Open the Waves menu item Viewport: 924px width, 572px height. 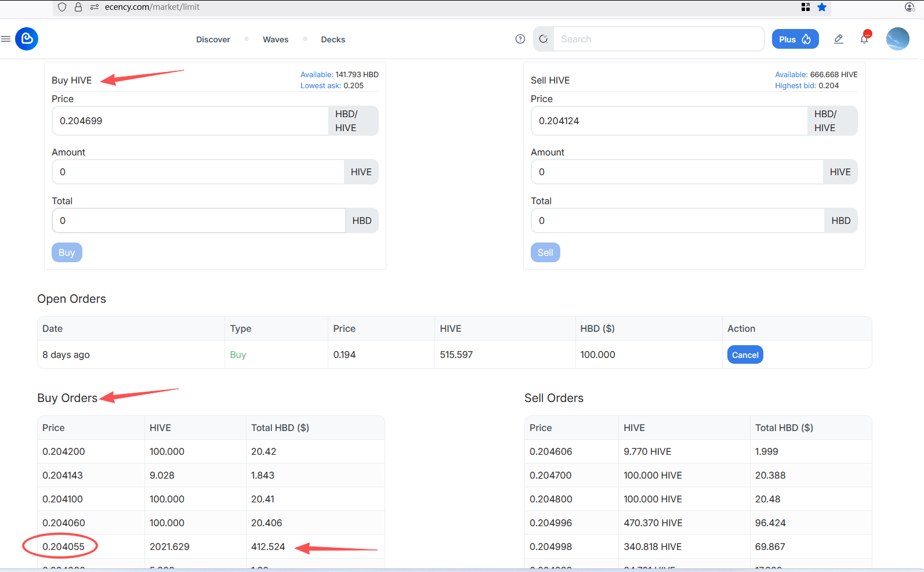tap(276, 39)
